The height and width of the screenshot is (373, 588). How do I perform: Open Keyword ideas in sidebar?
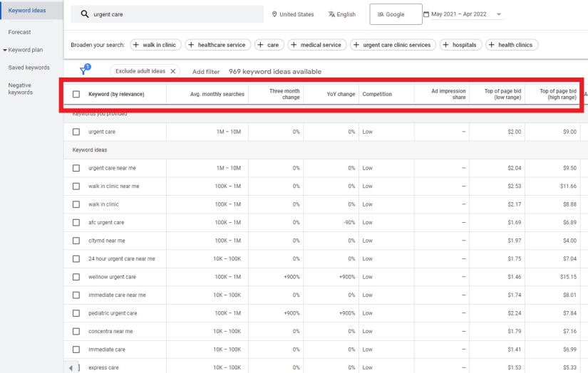click(27, 11)
